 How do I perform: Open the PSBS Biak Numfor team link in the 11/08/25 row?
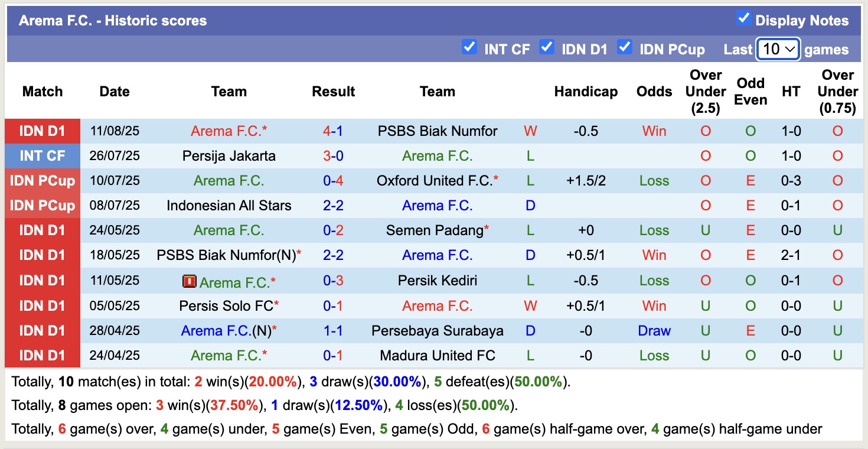tap(438, 131)
